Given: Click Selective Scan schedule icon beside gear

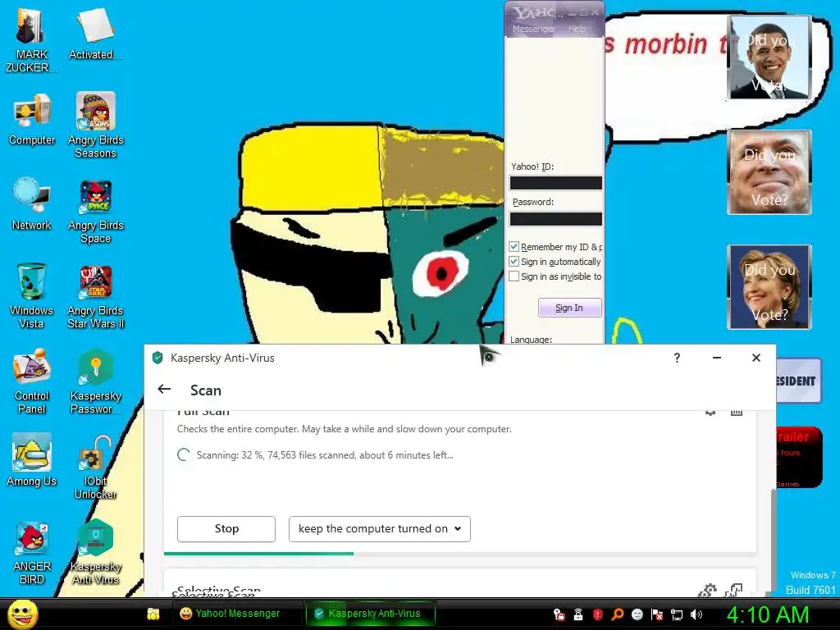Looking at the screenshot, I should 734,591.
